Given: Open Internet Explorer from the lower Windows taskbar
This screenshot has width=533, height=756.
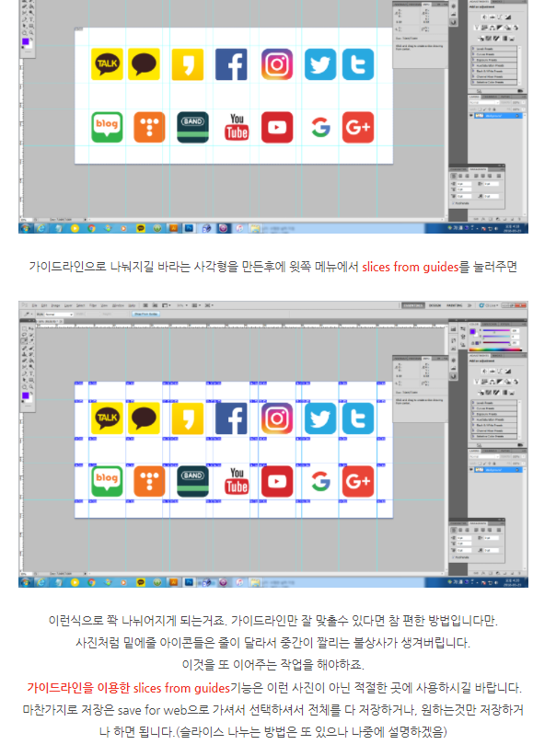Looking at the screenshot, I should click(41, 582).
